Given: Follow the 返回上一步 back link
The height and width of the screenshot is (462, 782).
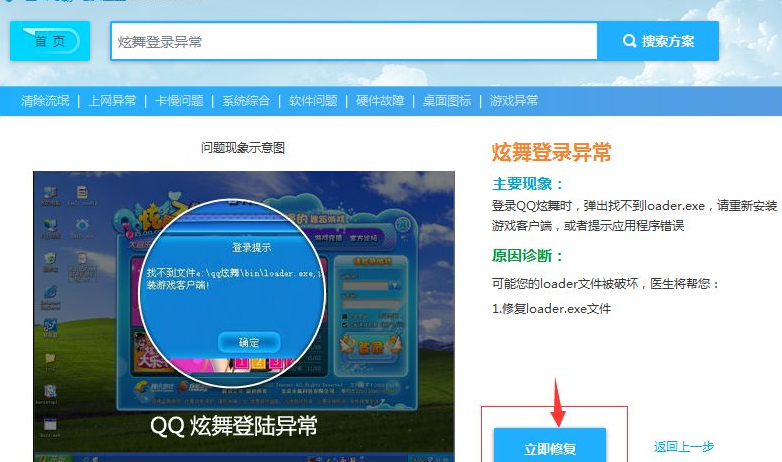Looking at the screenshot, I should (684, 447).
